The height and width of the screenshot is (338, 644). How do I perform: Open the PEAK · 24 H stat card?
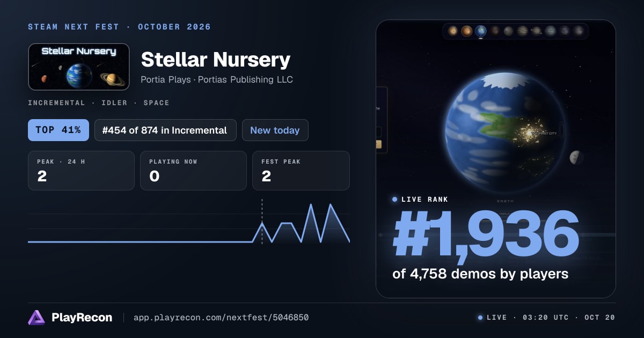click(x=81, y=171)
